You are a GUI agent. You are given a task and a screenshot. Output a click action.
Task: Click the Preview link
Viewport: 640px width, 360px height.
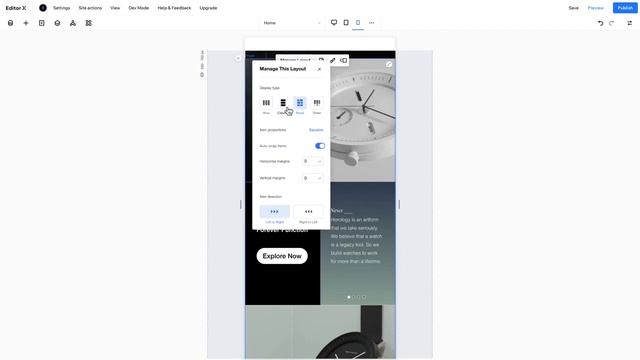click(596, 8)
